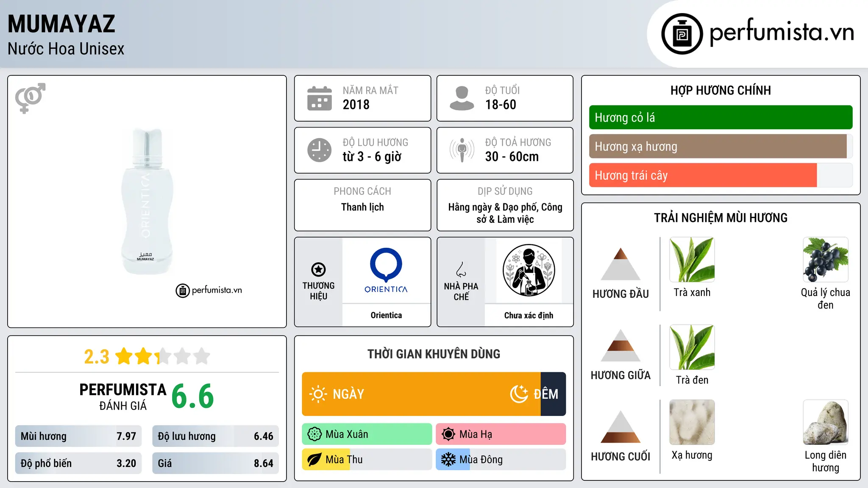Screen dimensions: 868x488
Task: Click the green Hương cỏ lá bar
Action: click(x=721, y=117)
